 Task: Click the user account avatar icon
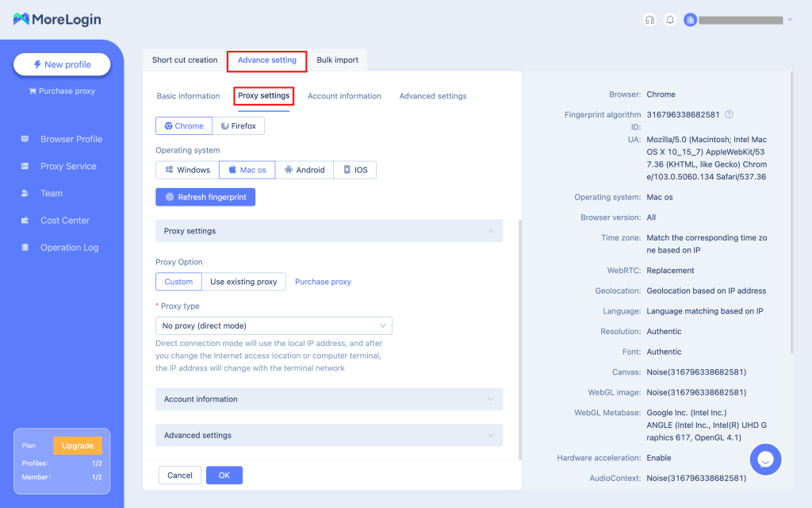click(x=691, y=20)
